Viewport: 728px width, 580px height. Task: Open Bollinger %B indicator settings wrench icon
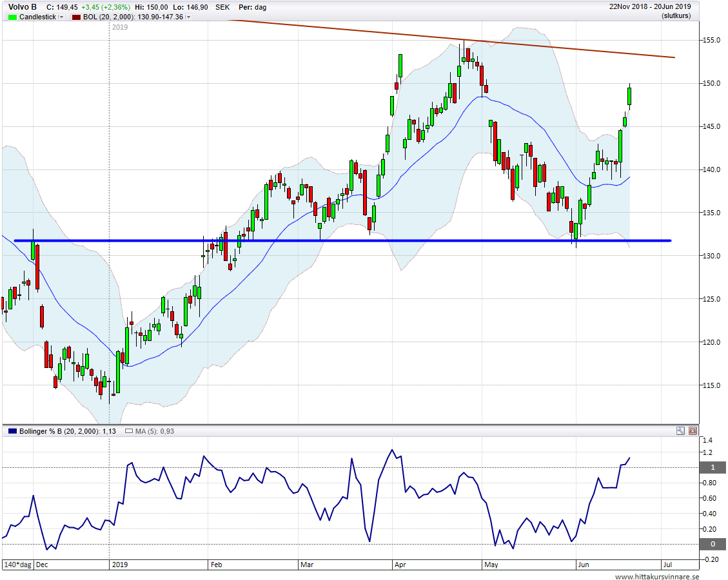[680, 430]
